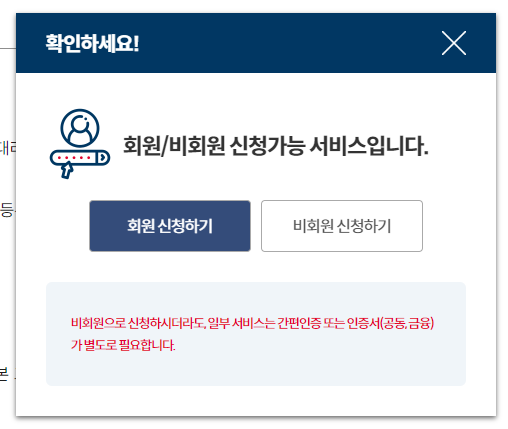
Task: Click the 인증서(공동, 금융) text in the notice
Action: pyautogui.click(x=390, y=323)
